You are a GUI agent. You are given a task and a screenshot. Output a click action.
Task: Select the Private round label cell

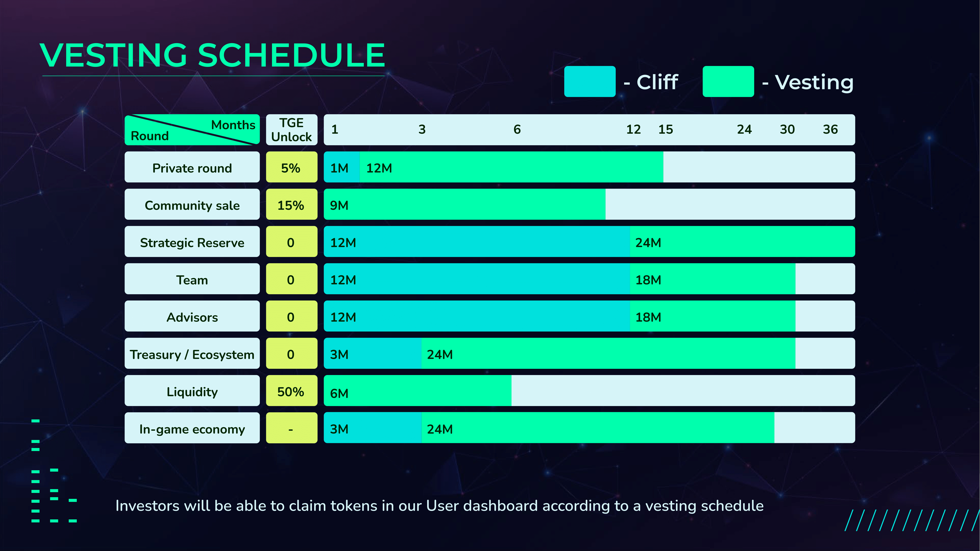click(x=192, y=167)
